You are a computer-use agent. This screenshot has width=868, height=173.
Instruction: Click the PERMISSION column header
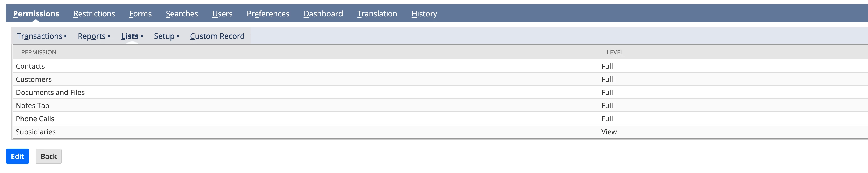tap(39, 52)
